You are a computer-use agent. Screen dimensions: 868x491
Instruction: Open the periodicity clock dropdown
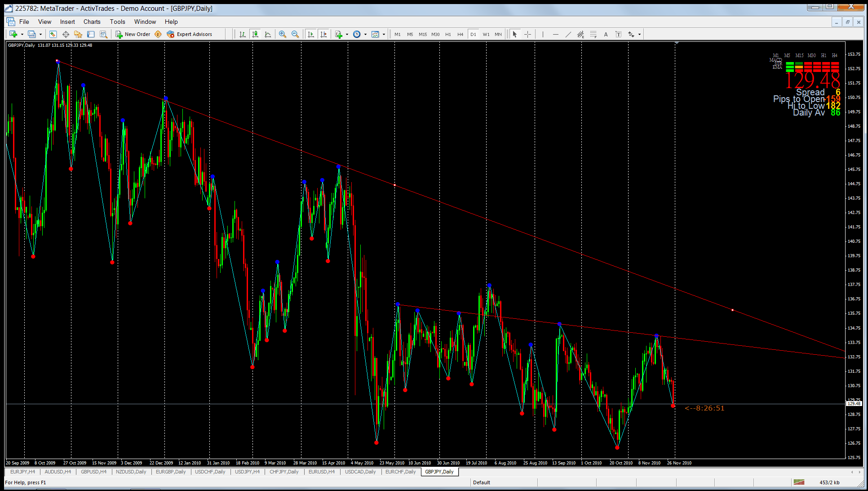tap(365, 34)
